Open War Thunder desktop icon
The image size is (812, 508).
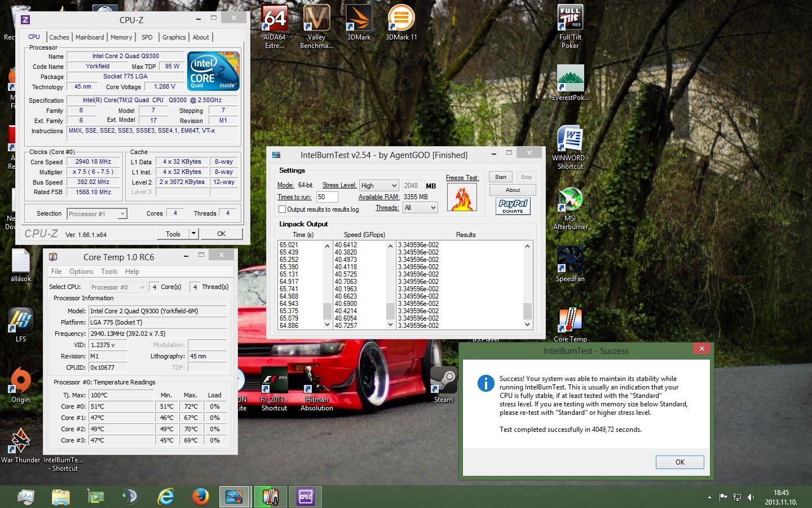[x=20, y=445]
